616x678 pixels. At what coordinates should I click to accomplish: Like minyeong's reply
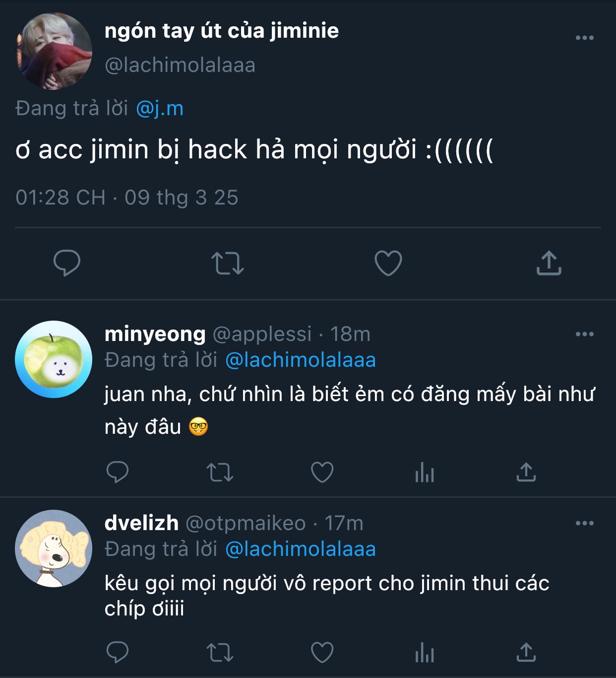[322, 472]
